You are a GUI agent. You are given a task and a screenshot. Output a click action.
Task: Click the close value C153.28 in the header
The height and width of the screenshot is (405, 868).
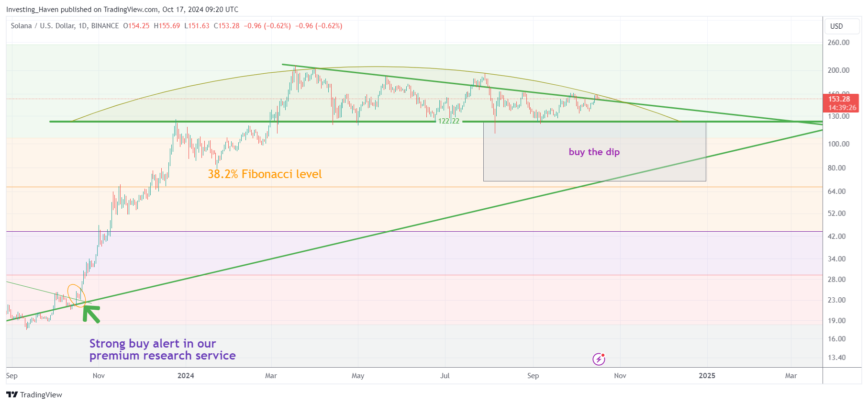click(227, 26)
